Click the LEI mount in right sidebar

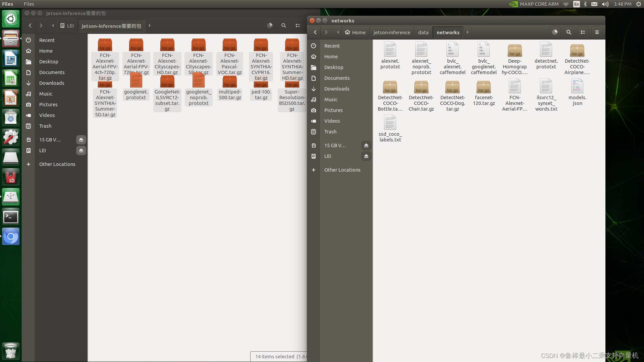click(x=327, y=156)
